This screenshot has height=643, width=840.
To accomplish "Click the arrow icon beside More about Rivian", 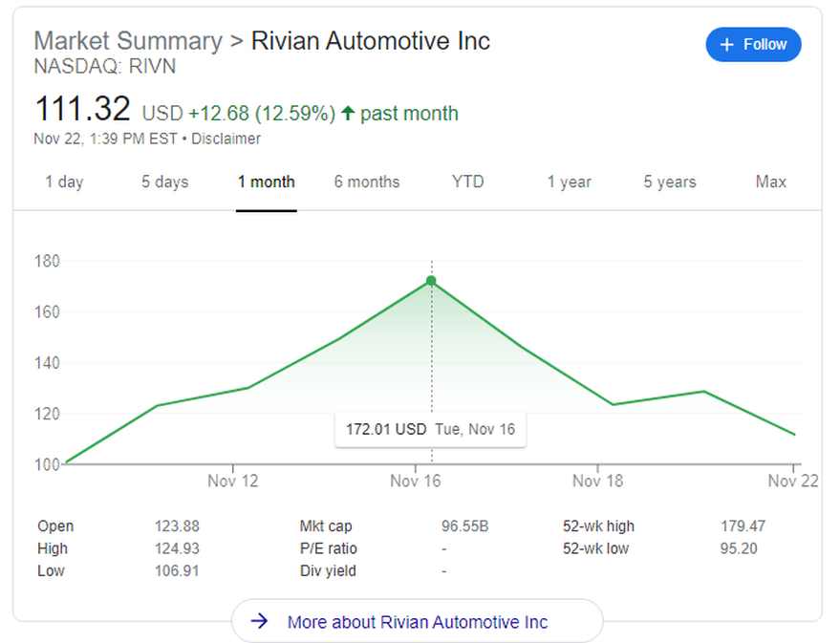I will [x=259, y=622].
